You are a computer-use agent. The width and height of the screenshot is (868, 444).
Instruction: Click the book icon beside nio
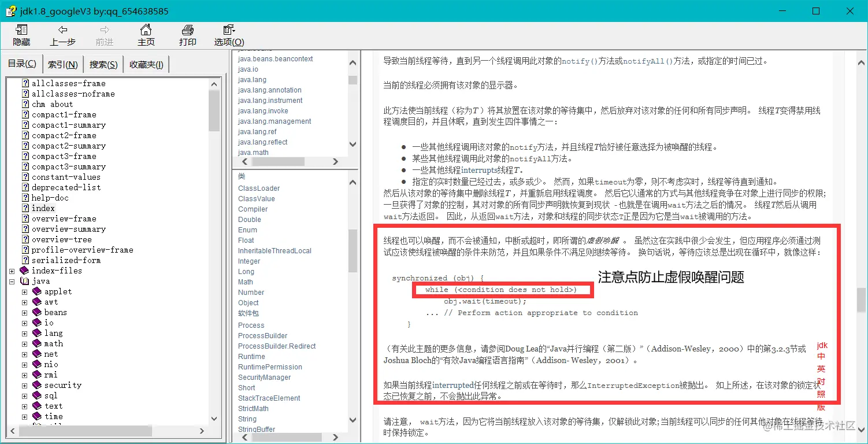[x=37, y=364]
